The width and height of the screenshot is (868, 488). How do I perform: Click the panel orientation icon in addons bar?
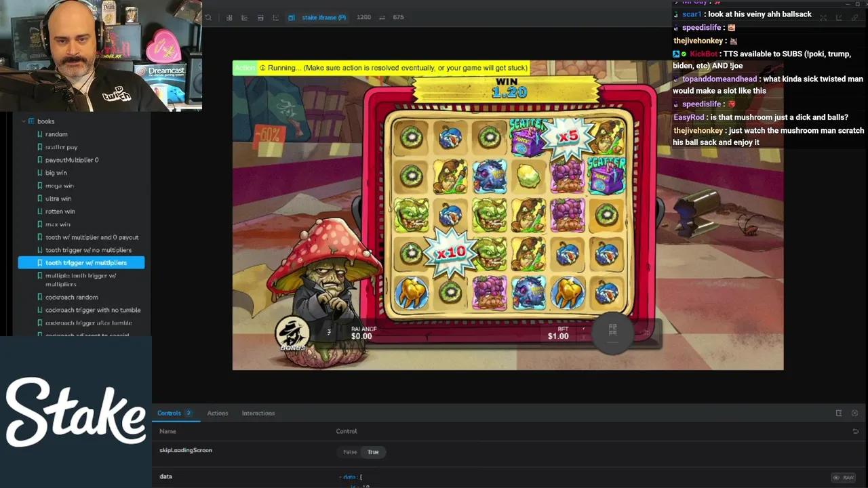[839, 413]
